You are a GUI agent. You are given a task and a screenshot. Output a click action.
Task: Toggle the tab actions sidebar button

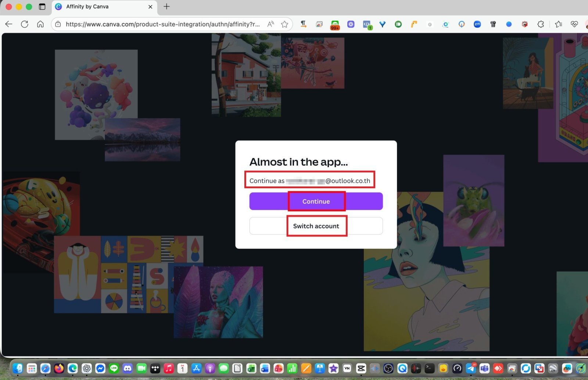coord(42,7)
